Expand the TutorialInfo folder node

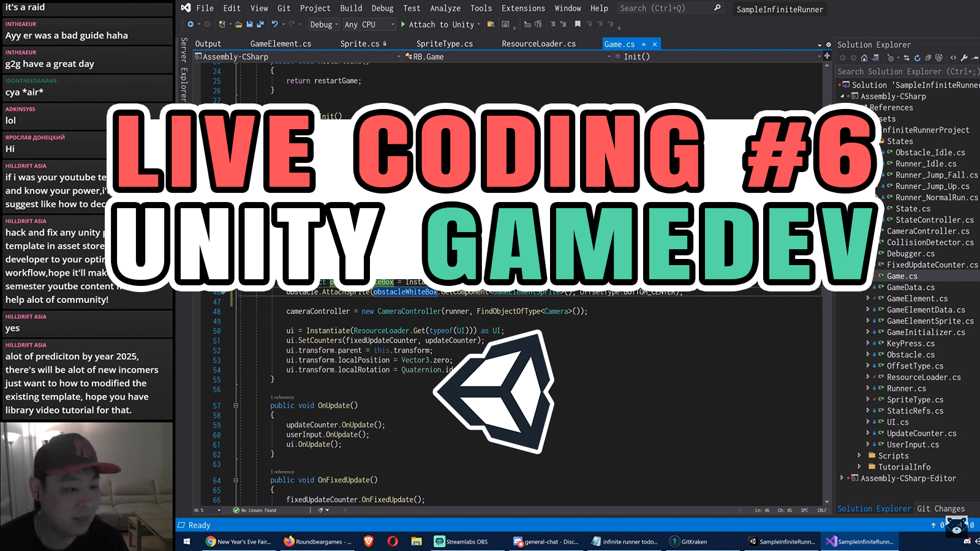[x=859, y=467]
